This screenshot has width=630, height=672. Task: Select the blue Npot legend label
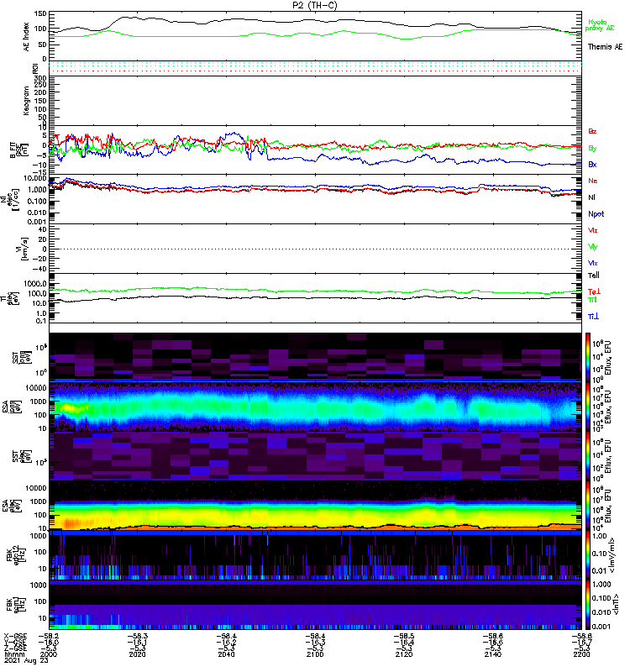(x=596, y=214)
